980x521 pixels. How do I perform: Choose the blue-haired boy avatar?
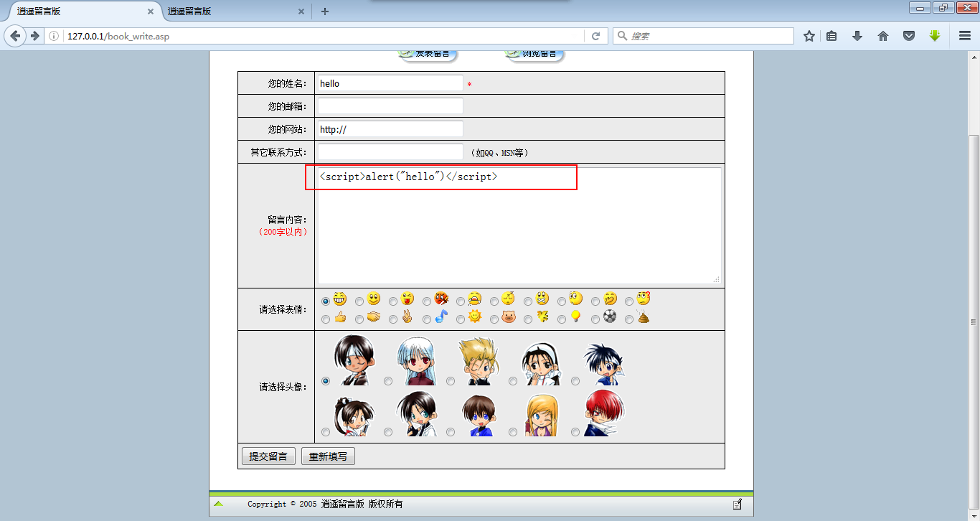[x=604, y=363]
